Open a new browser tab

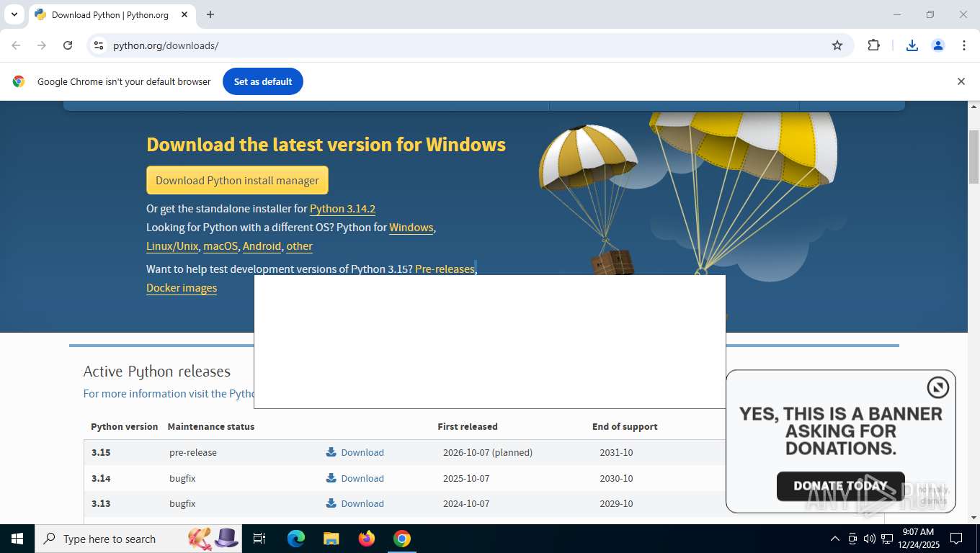pos(210,14)
